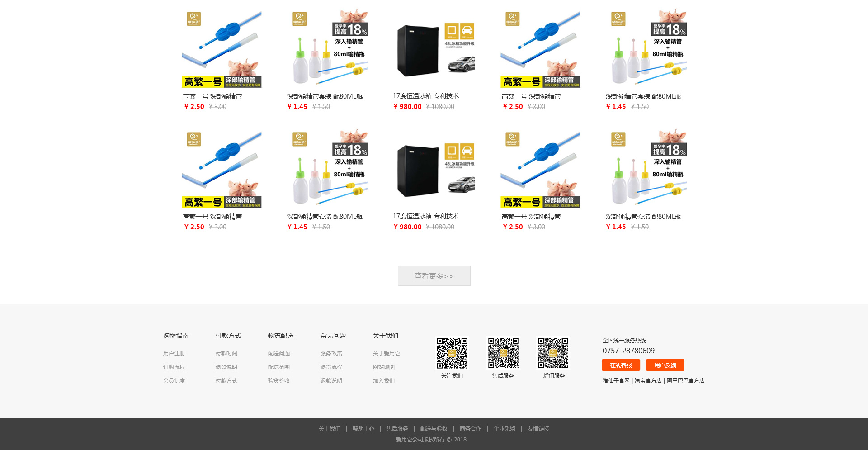Open 配送范围 link under 物流配送

coord(279,367)
